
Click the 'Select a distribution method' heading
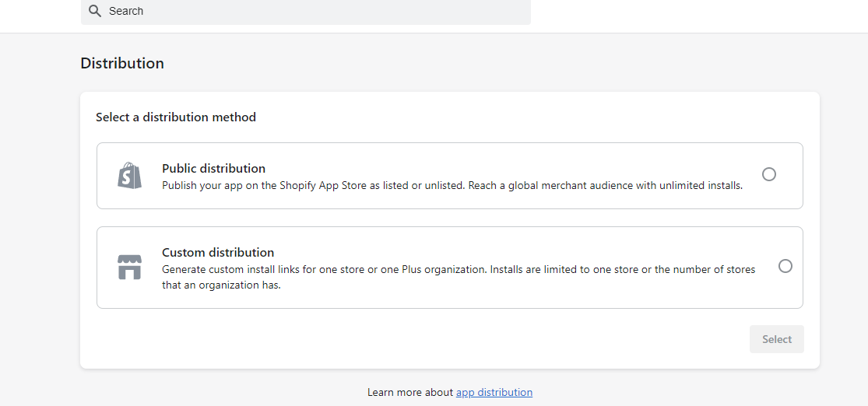pyautogui.click(x=176, y=117)
